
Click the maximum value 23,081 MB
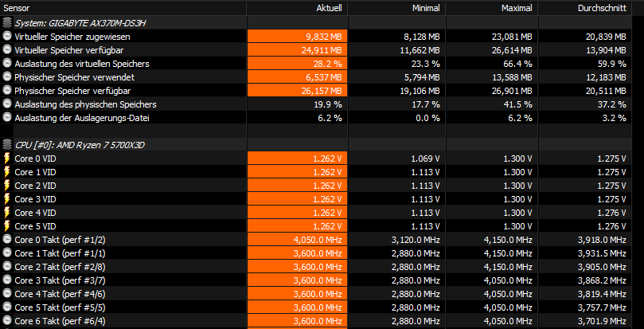(x=512, y=37)
